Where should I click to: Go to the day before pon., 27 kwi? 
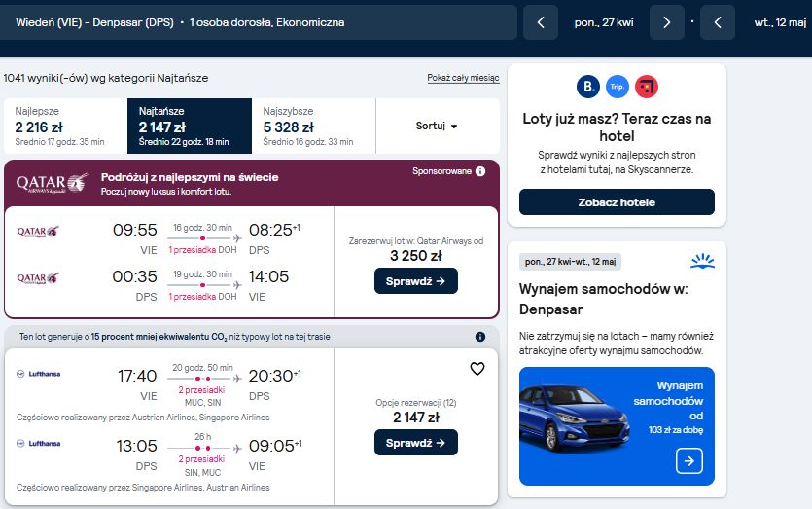[541, 22]
